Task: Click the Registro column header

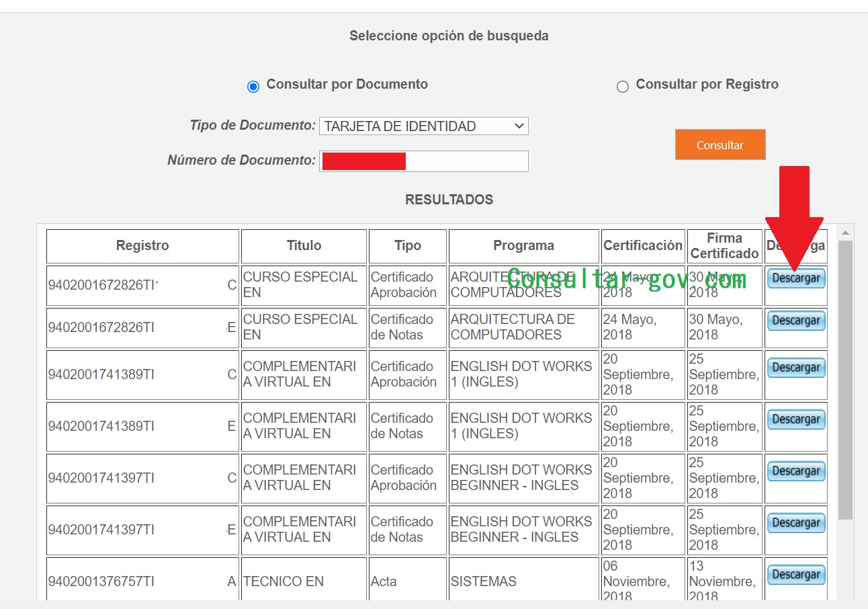Action: pos(142,246)
